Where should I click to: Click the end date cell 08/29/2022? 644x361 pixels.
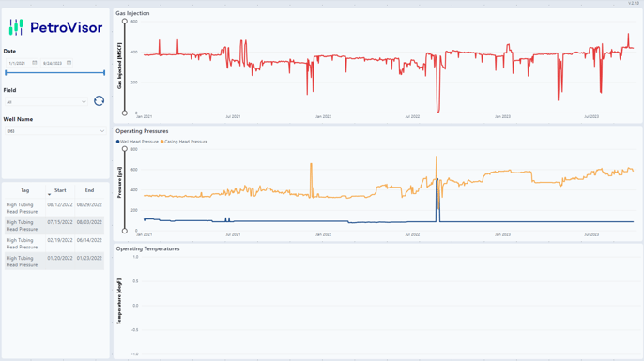pos(89,204)
